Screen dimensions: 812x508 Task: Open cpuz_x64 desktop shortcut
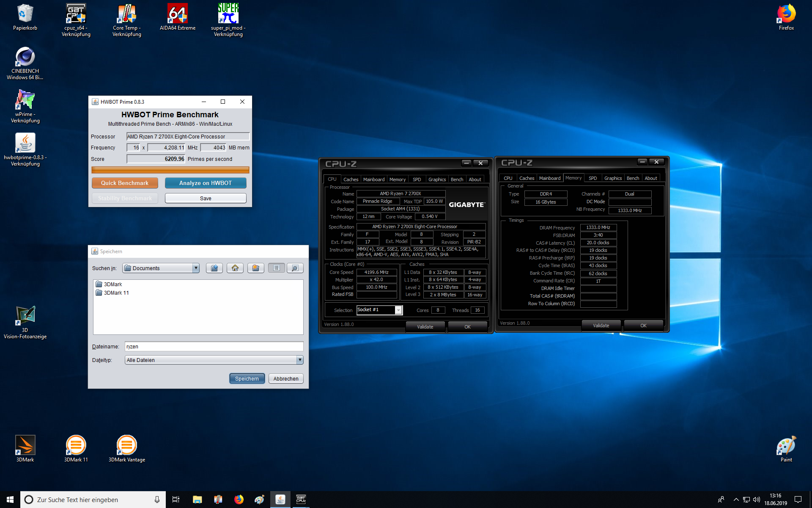76,20
